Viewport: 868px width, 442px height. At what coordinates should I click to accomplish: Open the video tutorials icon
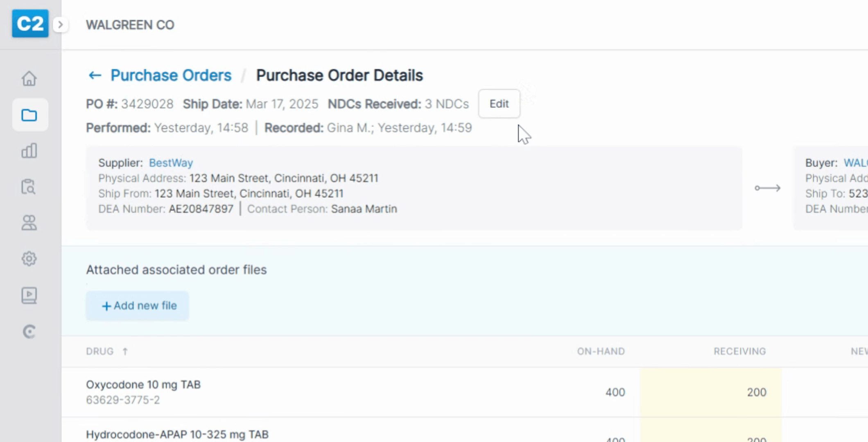pyautogui.click(x=29, y=295)
